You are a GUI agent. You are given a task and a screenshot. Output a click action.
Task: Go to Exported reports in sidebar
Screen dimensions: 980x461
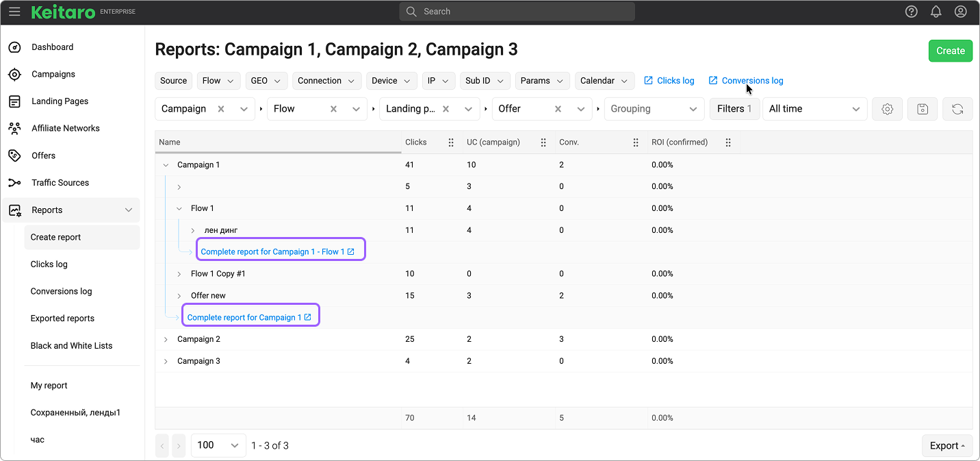point(62,319)
